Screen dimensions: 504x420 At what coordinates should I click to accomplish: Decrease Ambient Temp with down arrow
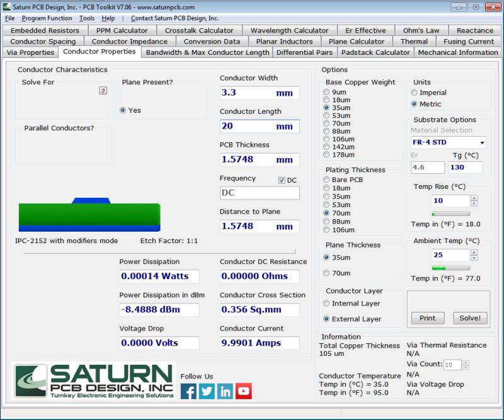click(x=474, y=258)
